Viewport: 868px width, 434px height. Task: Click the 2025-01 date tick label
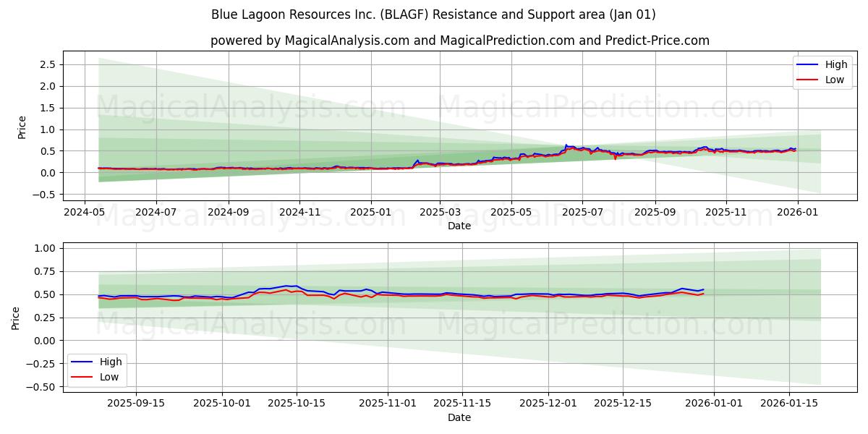coord(371,213)
